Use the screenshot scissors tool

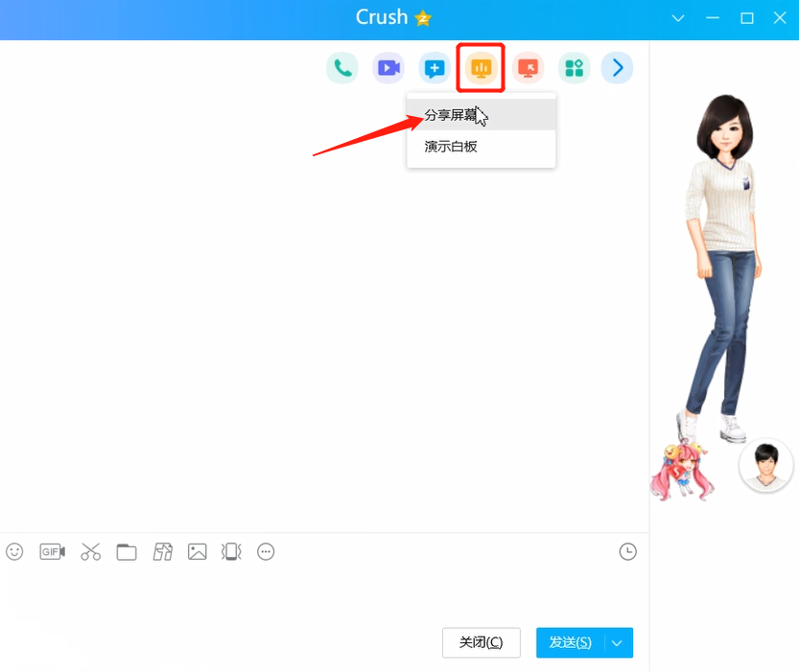tap(90, 551)
